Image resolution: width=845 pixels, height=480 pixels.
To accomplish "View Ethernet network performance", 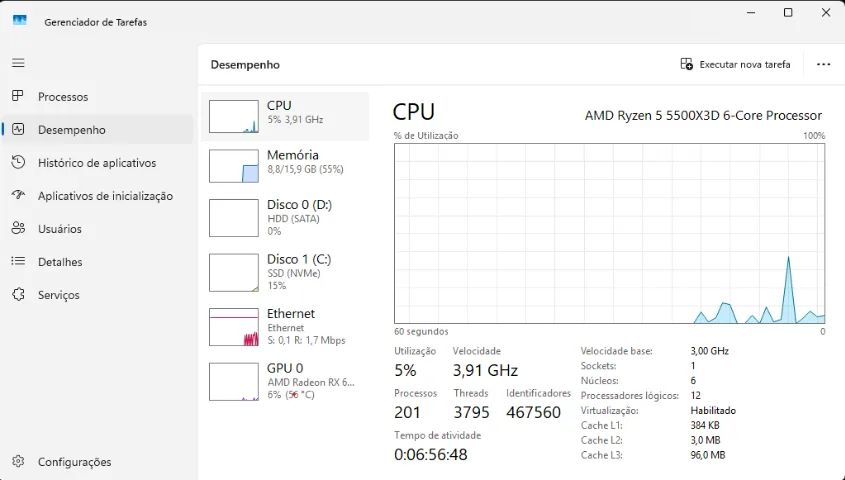I will point(234,326).
